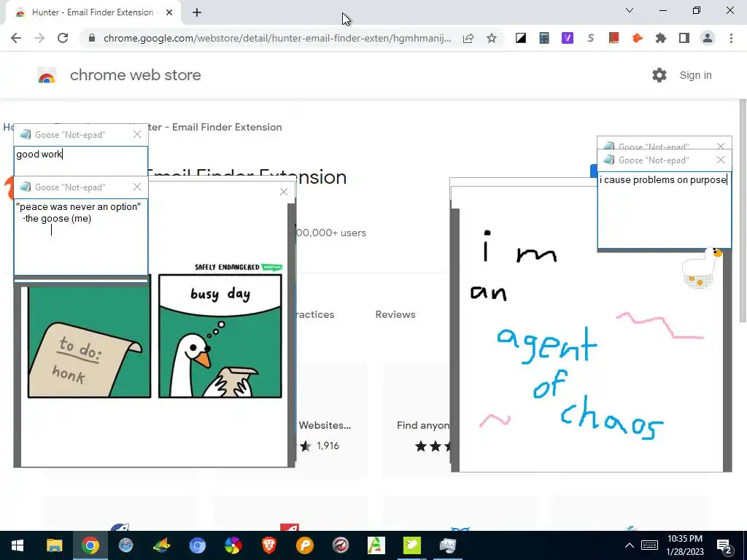Image resolution: width=747 pixels, height=560 pixels.
Task: Open the blue Chromium taskbar icon
Action: (197, 545)
